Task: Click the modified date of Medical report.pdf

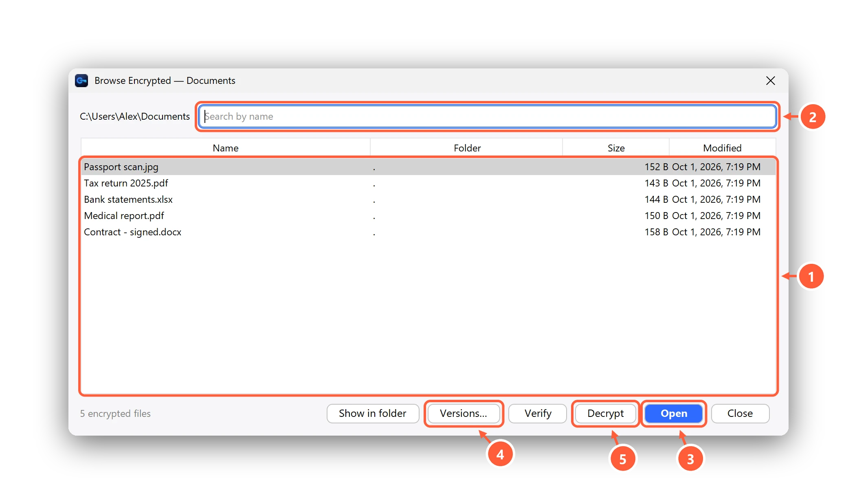Action: 716,216
